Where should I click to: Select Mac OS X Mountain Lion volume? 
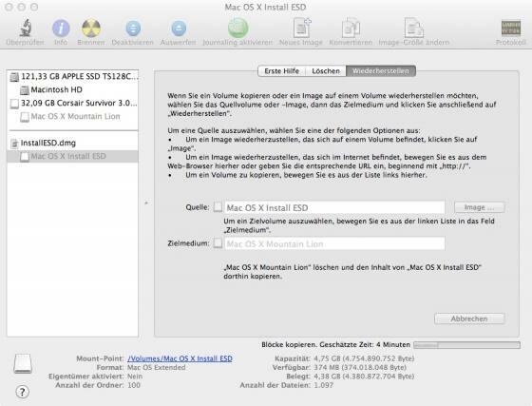click(73, 116)
